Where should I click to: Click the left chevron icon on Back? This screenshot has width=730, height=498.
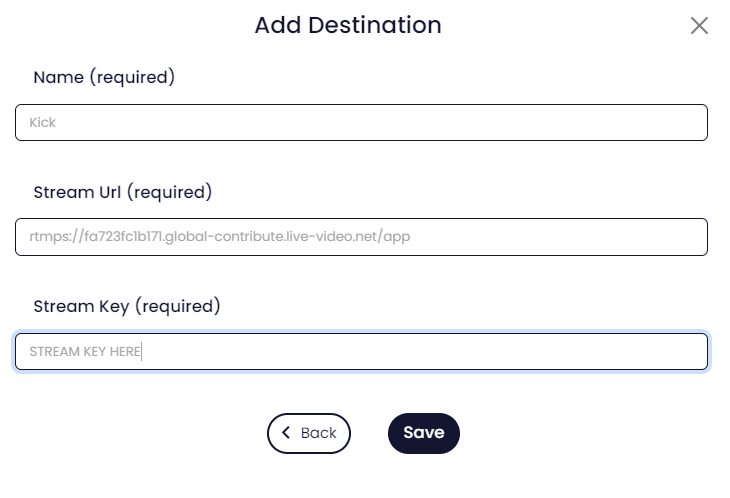click(x=286, y=433)
